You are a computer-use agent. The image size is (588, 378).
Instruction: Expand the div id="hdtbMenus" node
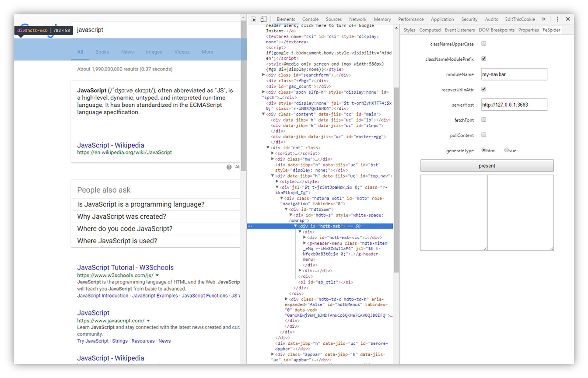pos(287,299)
